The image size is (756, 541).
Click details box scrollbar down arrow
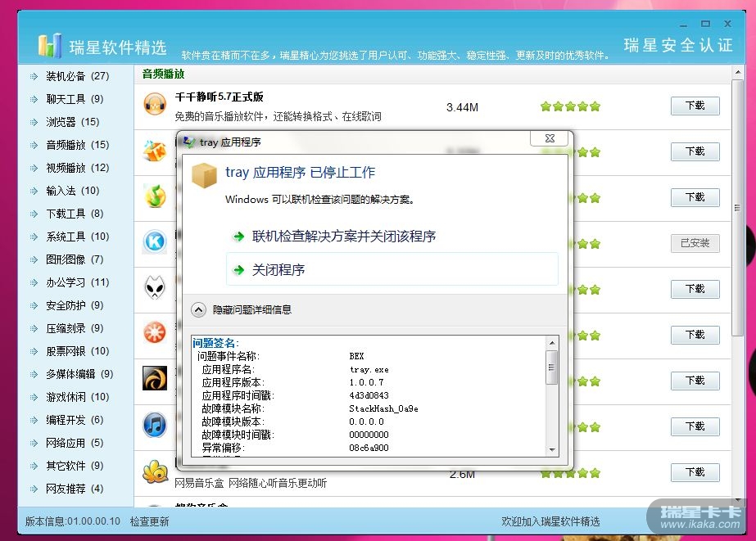(x=552, y=449)
